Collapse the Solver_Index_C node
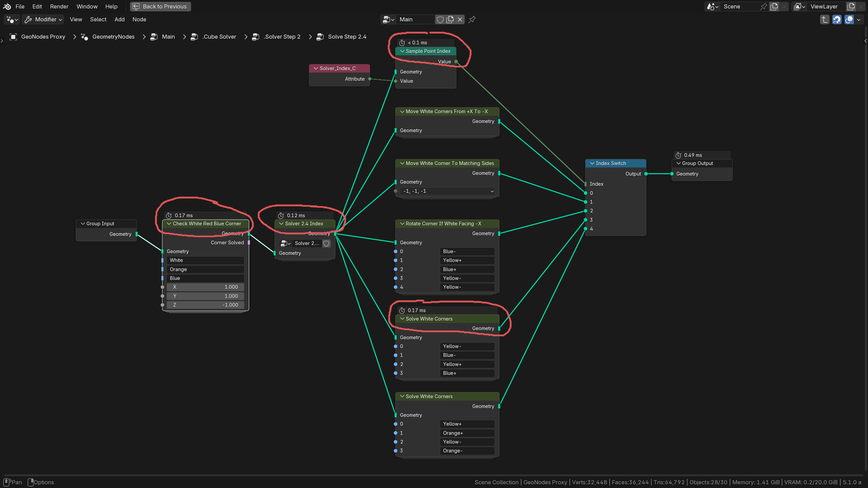Screen dimensions: 868x488 pos(316,68)
